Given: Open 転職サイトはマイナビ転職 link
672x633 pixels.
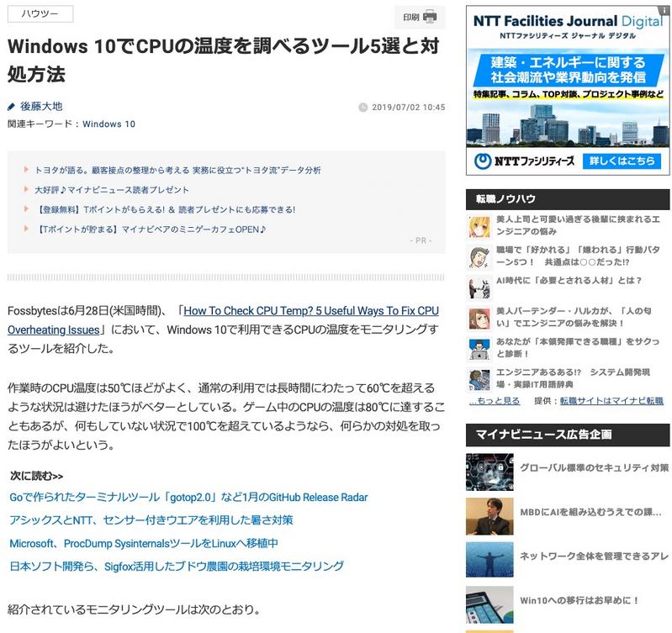Looking at the screenshot, I should (x=611, y=401).
